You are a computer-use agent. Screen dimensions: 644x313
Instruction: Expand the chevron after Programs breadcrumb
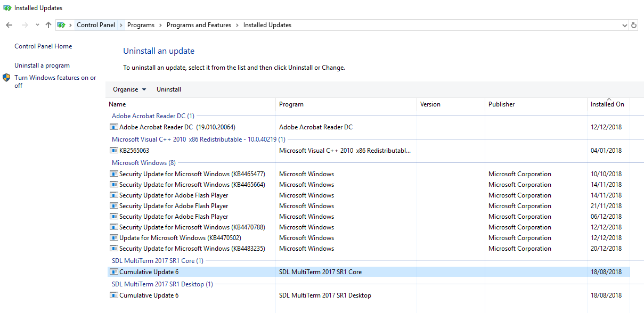[161, 25]
